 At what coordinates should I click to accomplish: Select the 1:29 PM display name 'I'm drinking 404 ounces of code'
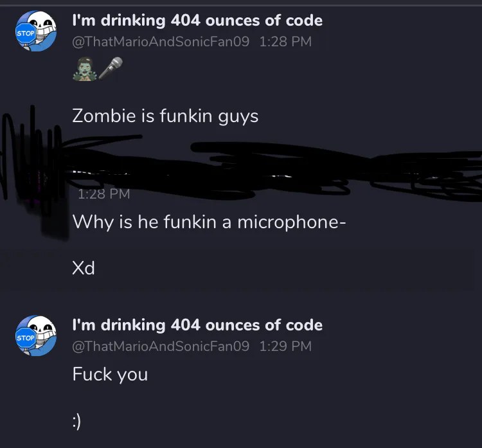(197, 325)
